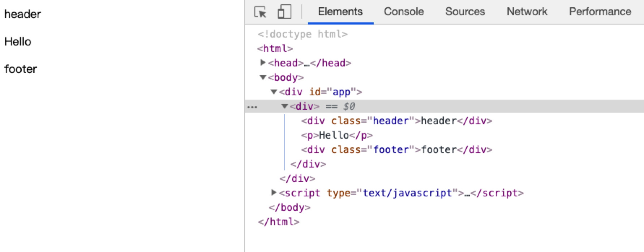Click the "footer" class attribute value

(391, 149)
